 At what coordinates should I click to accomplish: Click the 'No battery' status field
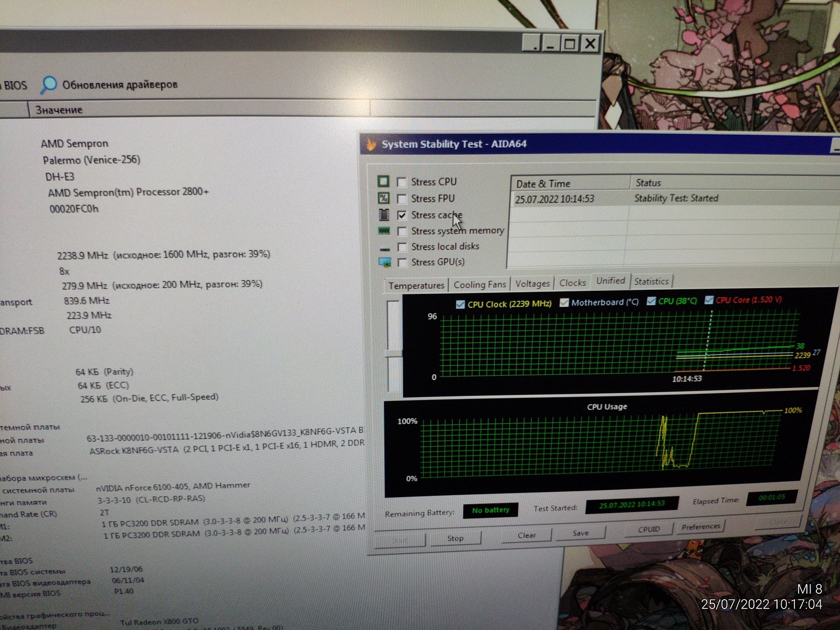(x=490, y=510)
